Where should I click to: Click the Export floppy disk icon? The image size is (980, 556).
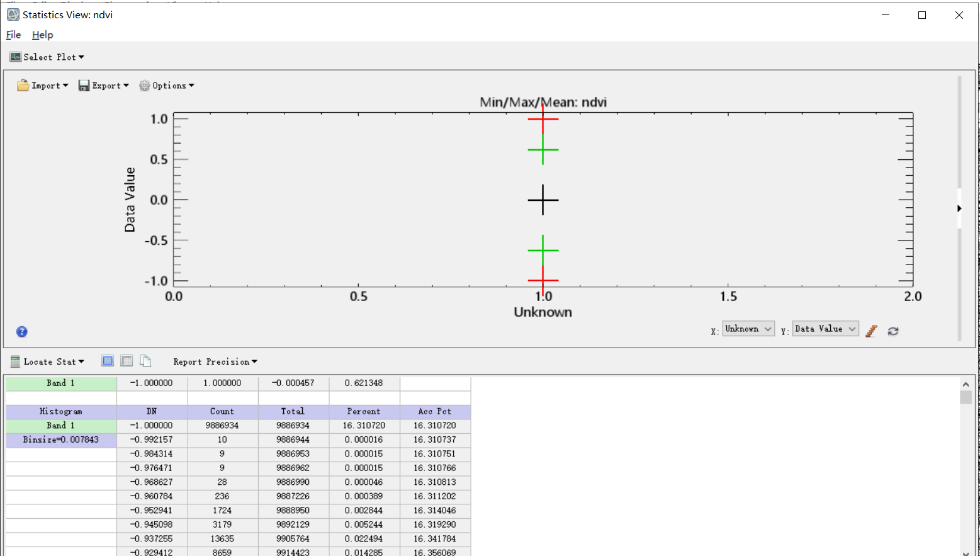pyautogui.click(x=84, y=86)
